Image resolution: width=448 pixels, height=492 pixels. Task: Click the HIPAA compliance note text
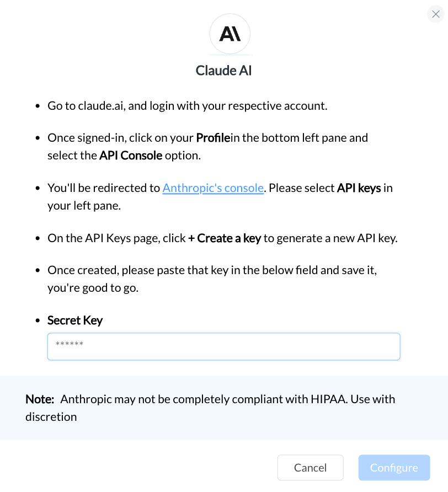(x=210, y=408)
